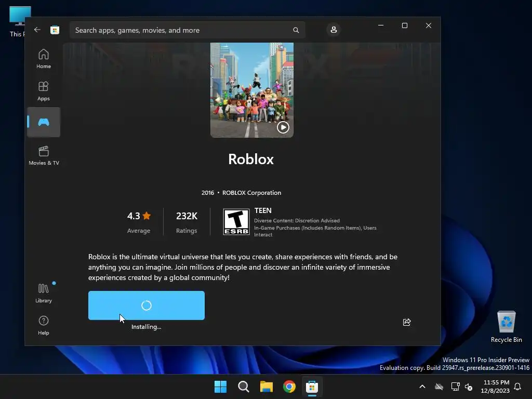Open ROBLOX Corporation publisher link
The height and width of the screenshot is (399, 532).
click(252, 193)
